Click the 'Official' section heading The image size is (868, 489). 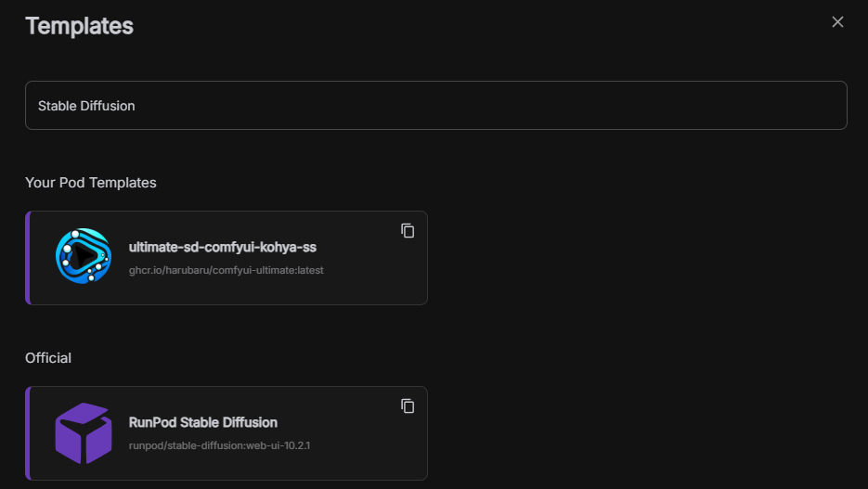(x=48, y=358)
